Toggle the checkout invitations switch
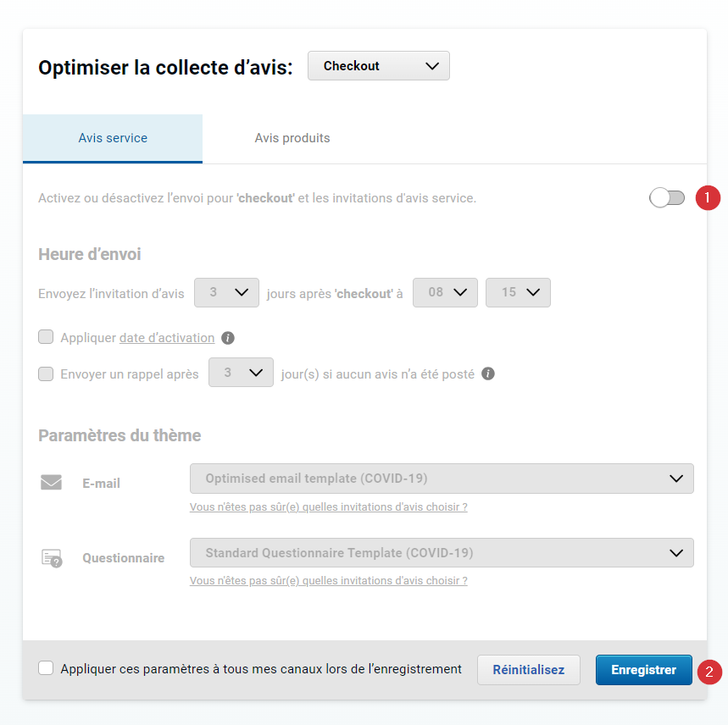The width and height of the screenshot is (728, 725). pos(667,198)
